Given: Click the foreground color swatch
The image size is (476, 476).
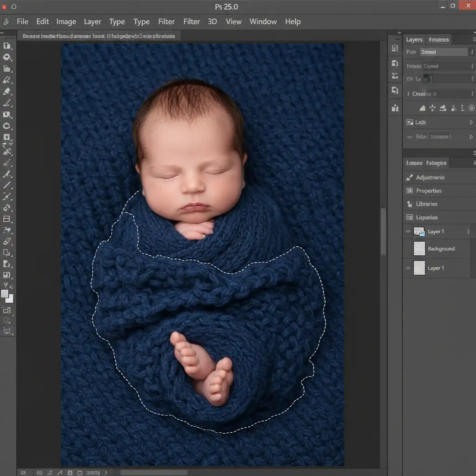Looking at the screenshot, I should tap(5, 294).
